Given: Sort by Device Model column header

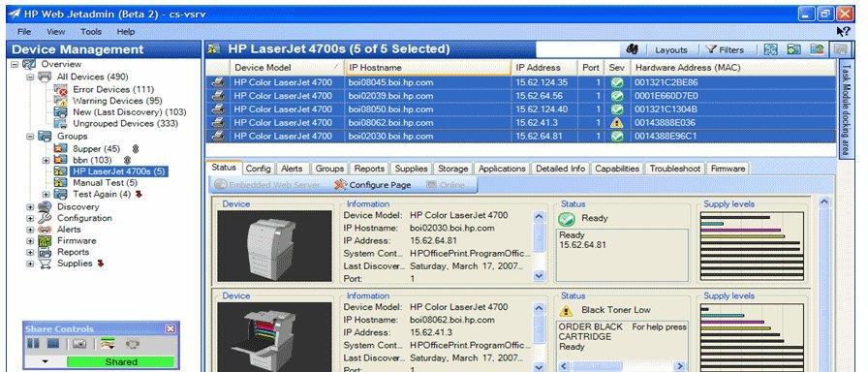Looking at the screenshot, I should [288, 67].
